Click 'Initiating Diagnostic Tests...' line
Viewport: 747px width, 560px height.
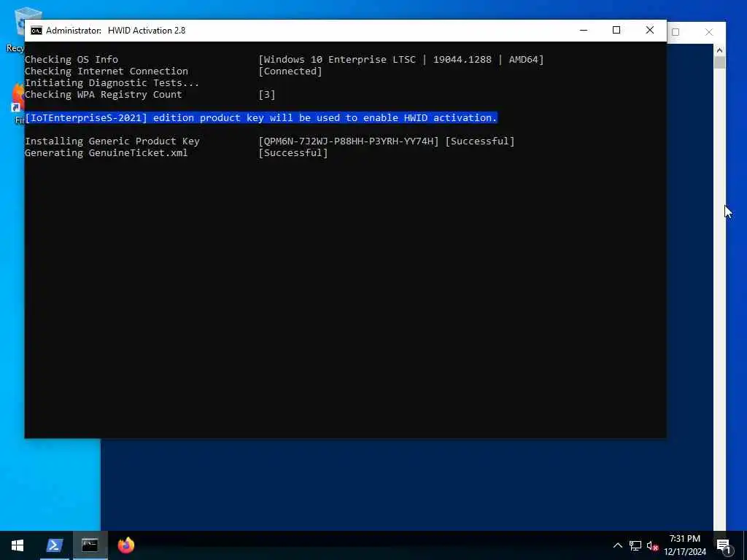click(112, 83)
